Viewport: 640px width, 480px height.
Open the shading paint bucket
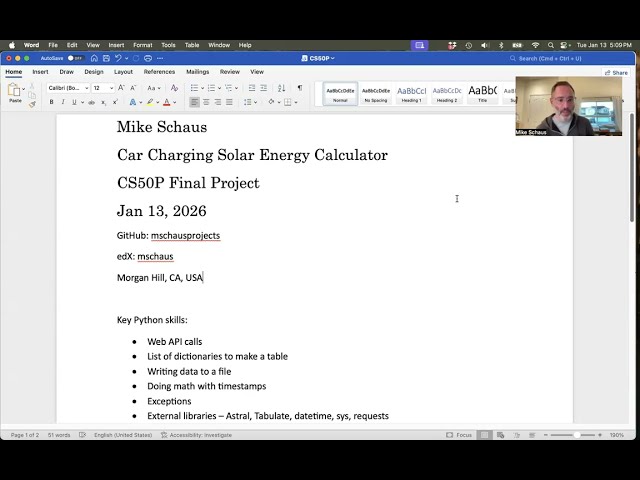271,102
